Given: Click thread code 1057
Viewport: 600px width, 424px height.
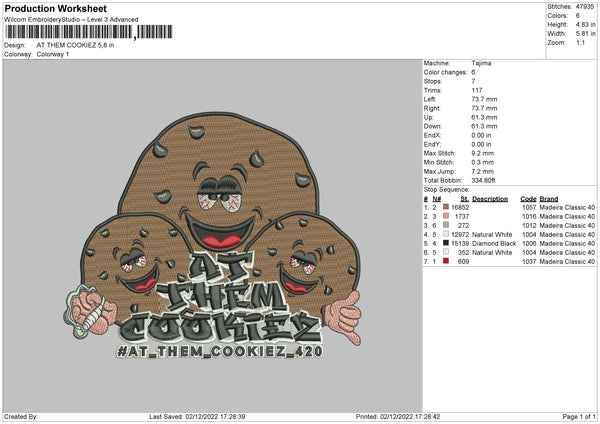Looking at the screenshot, I should click(x=529, y=207).
